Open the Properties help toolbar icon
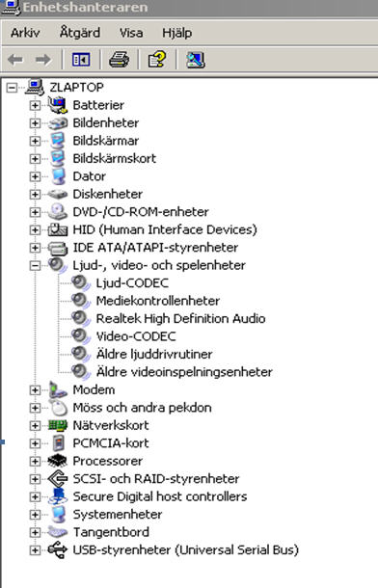Screen dimensions: 378x588 (157, 60)
